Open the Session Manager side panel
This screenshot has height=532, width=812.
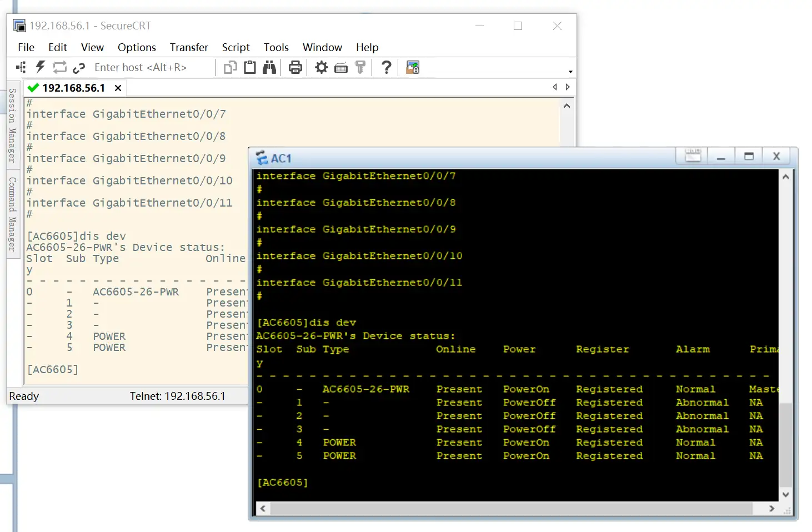(12, 125)
